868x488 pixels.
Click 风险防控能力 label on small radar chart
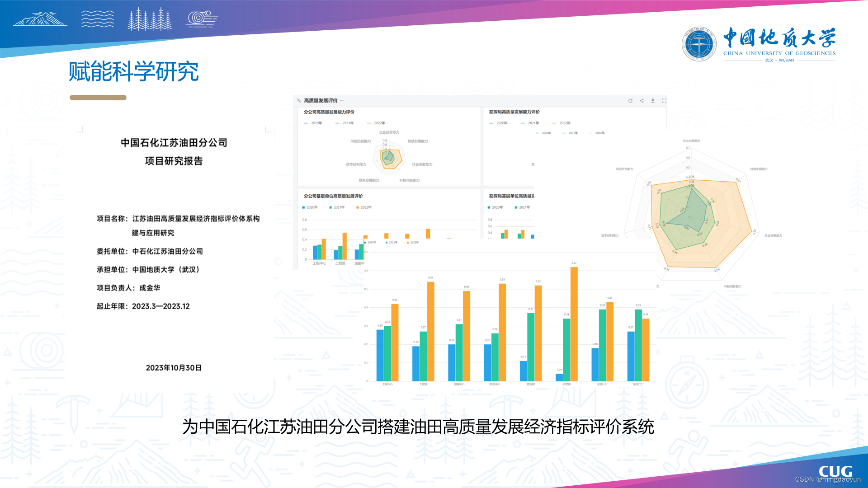tap(360, 141)
